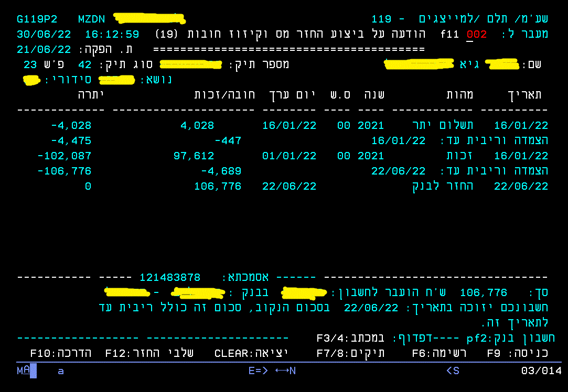Click the אסמכתא number 121483878
Image resolution: width=568 pixels, height=392 pixels.
coord(170,277)
